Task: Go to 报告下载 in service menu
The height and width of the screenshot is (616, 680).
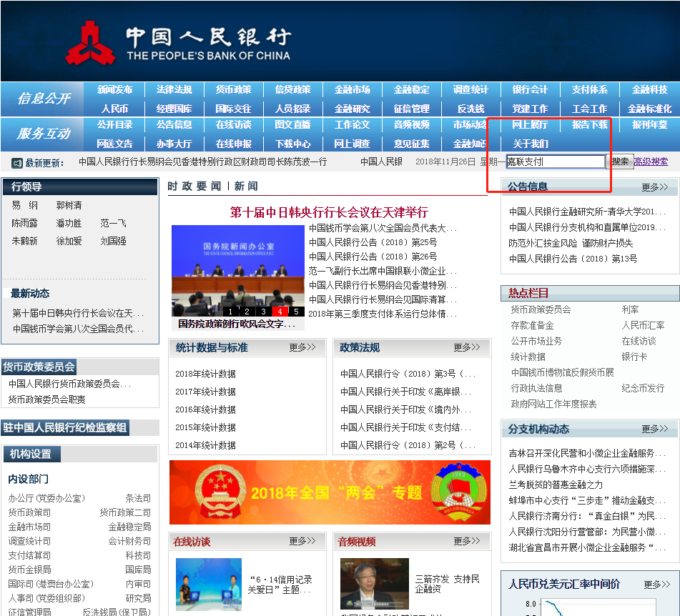Action: 589,125
